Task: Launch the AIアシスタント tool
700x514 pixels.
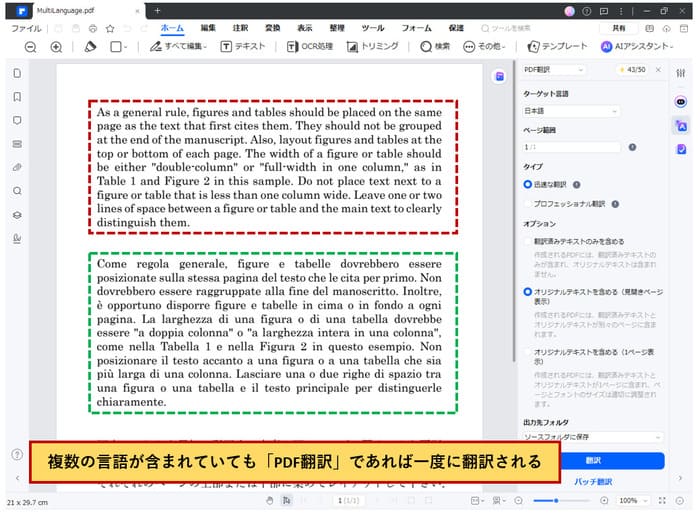Action: [635, 47]
